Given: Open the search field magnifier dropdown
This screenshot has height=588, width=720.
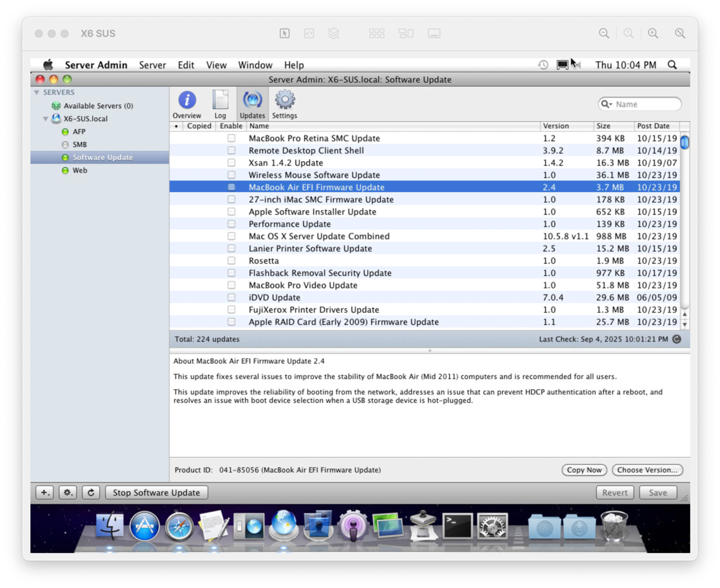Looking at the screenshot, I should pyautogui.click(x=607, y=104).
